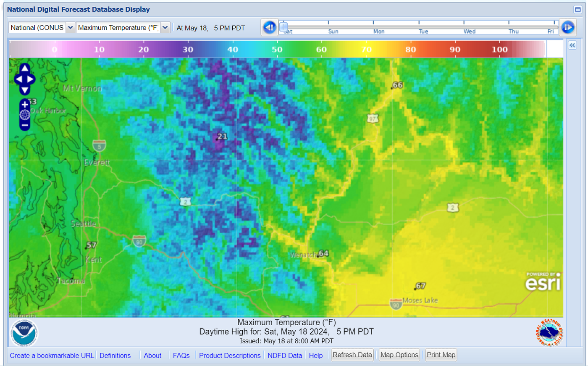Click the Print Map button
The height and width of the screenshot is (366, 588).
click(x=441, y=355)
